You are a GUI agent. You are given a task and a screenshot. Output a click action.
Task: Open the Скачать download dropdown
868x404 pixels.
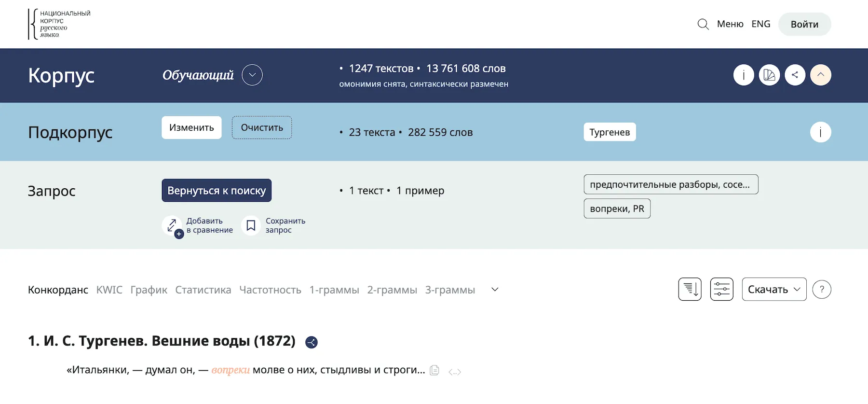click(774, 289)
